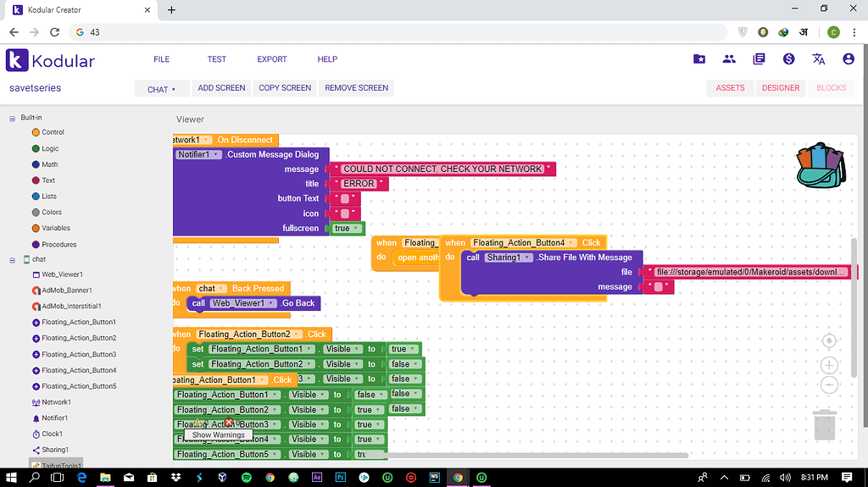Open the FILE menu

[x=162, y=59]
